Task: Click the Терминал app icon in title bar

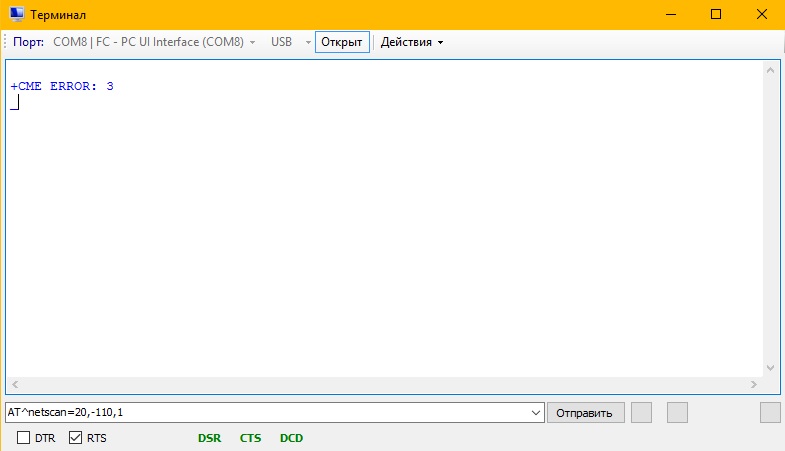Action: point(17,14)
